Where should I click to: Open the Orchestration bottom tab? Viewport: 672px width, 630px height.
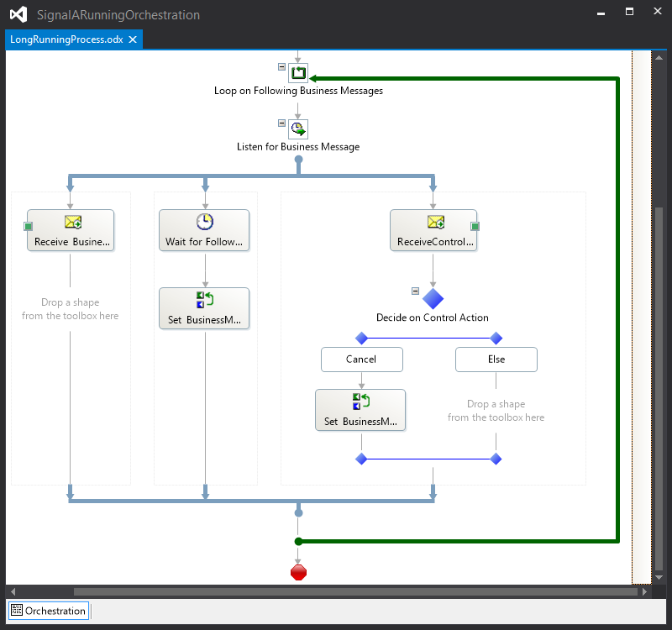click(49, 611)
